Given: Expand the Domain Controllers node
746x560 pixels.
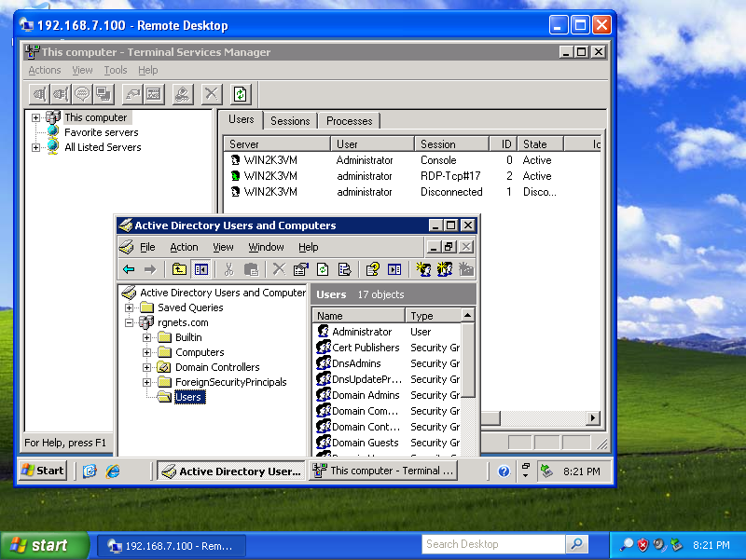Looking at the screenshot, I should (146, 367).
